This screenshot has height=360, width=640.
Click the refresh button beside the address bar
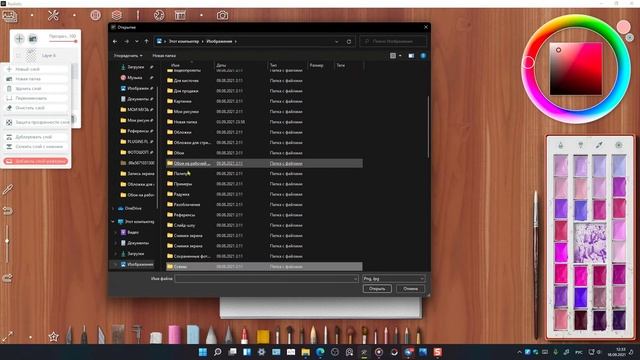[x=349, y=42]
